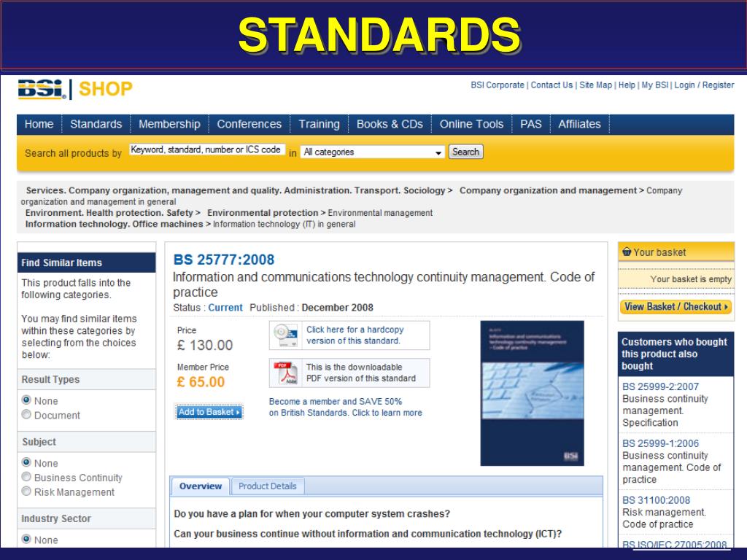Open Information technology. Office machines breadcrumb
This screenshot has height=560, width=747.
pos(114,224)
